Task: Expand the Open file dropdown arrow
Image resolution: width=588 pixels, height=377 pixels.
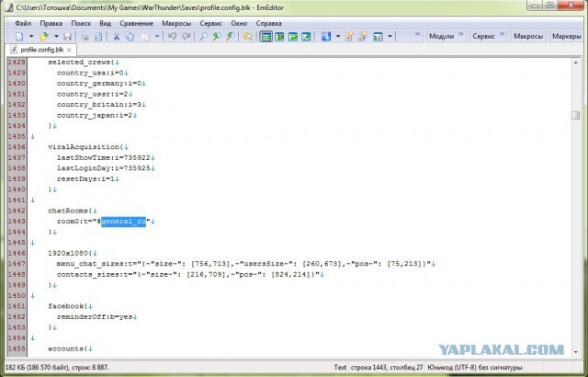Action: 56,37
